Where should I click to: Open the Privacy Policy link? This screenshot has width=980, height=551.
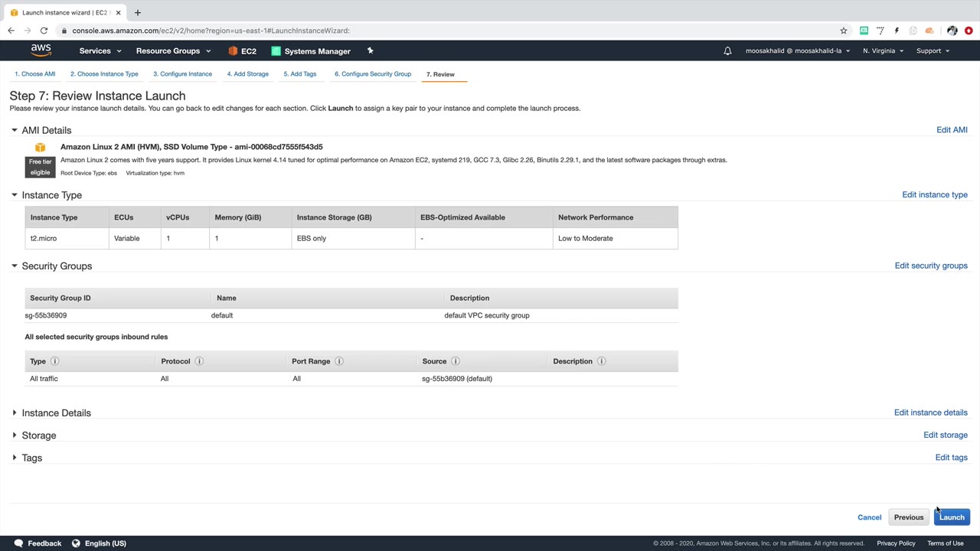click(896, 543)
